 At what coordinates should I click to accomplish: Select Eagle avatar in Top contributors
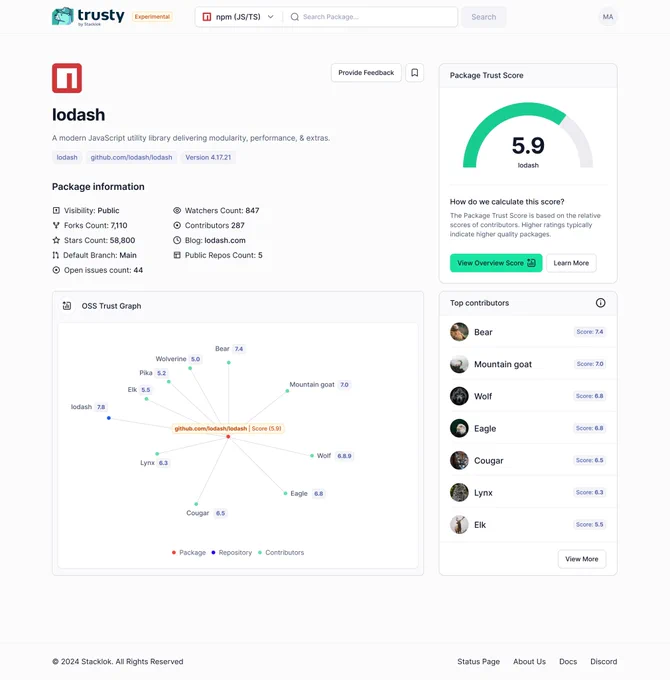pos(459,428)
